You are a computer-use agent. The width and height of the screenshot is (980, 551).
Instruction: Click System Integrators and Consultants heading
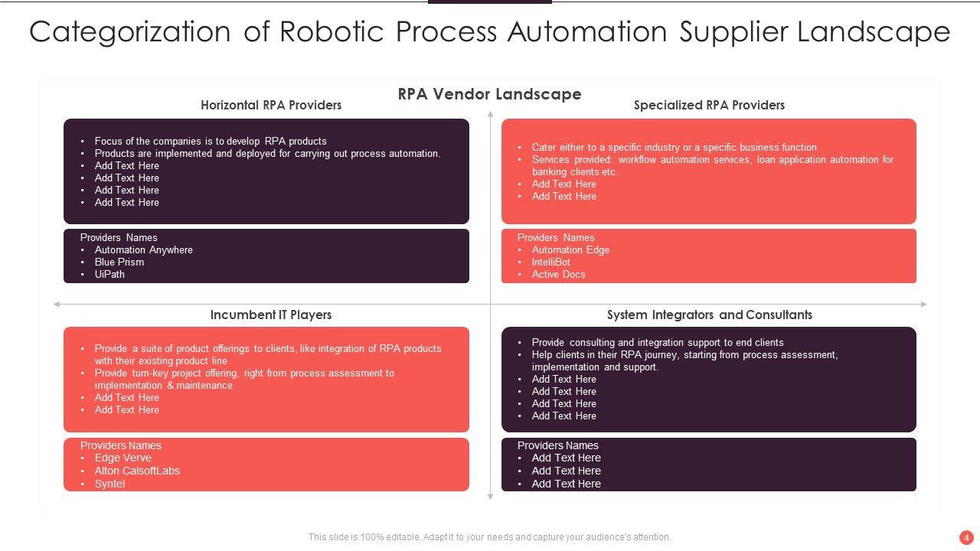click(x=709, y=315)
